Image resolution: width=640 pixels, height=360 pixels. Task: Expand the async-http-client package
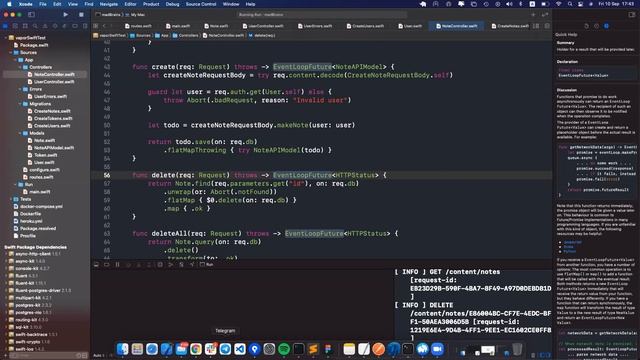pyautogui.click(x=6, y=254)
